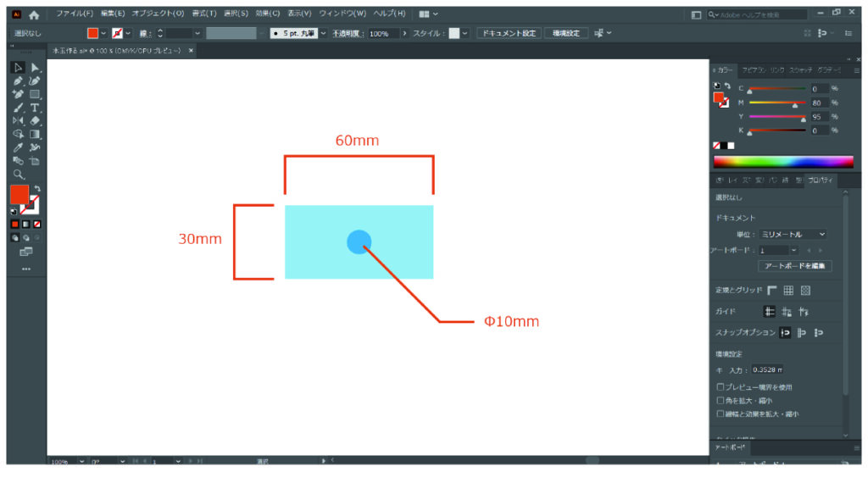Screen dimensions: 868x494
Task: Toggle guide visibility in Properties panel
Action: click(x=769, y=312)
